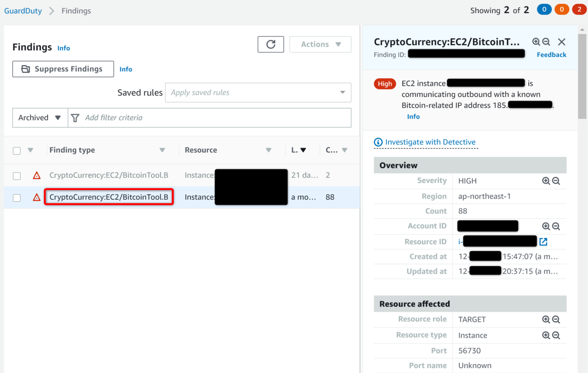Viewport: 588px width, 373px height.
Task: Click the Overview section header
Action: [470, 165]
